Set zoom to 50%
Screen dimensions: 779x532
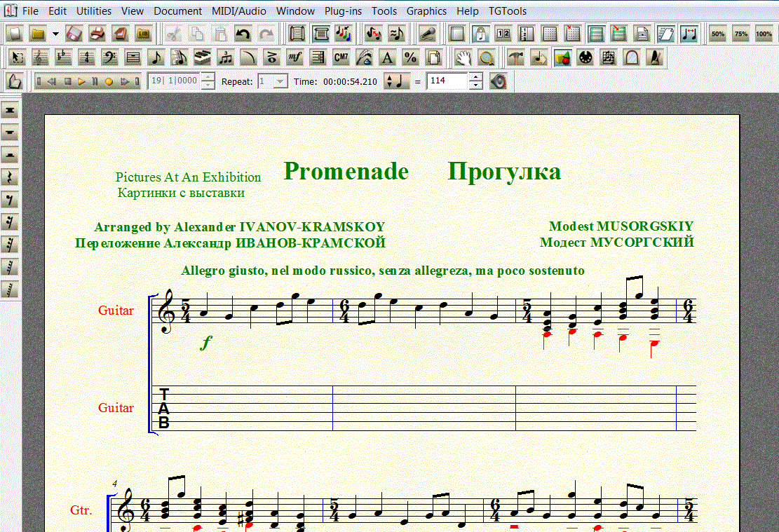pyautogui.click(x=718, y=34)
